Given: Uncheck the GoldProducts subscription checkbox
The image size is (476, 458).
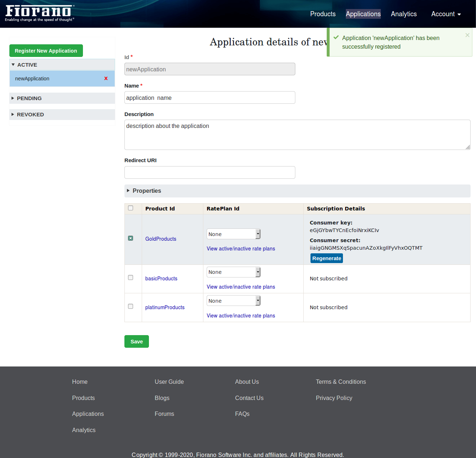Looking at the screenshot, I should (x=131, y=238).
